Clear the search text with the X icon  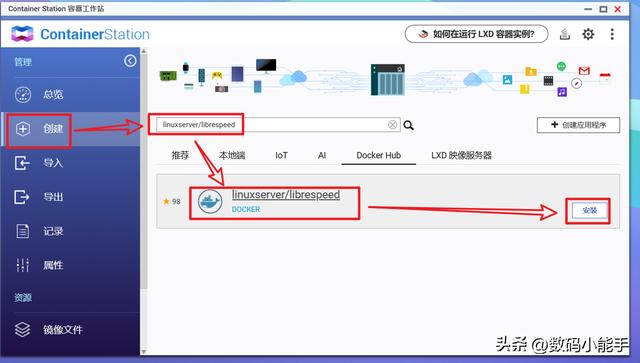393,125
